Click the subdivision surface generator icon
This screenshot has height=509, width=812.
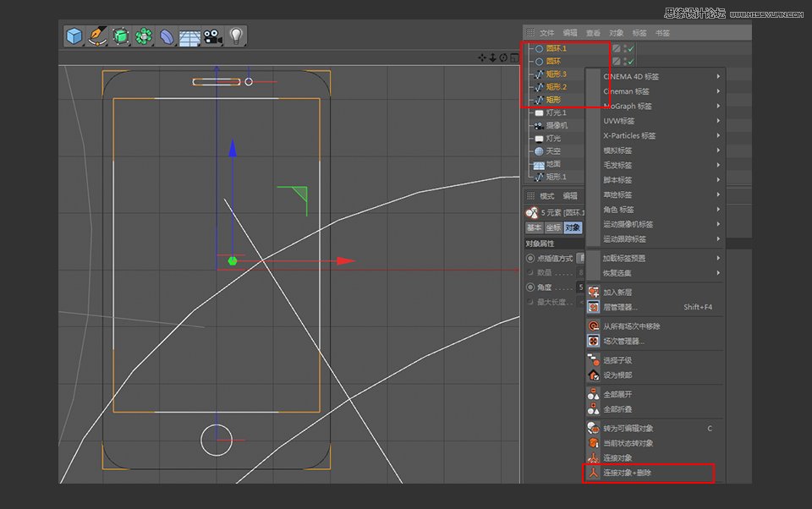coord(121,36)
